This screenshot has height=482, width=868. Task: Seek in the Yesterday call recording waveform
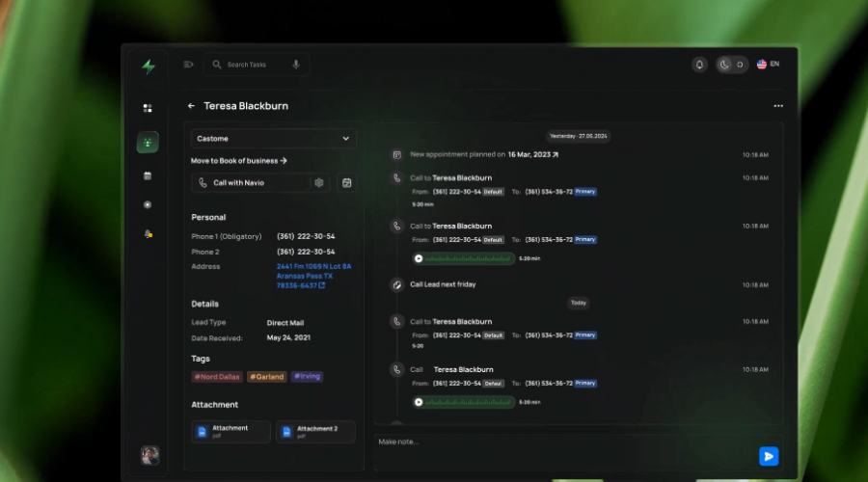coord(468,258)
